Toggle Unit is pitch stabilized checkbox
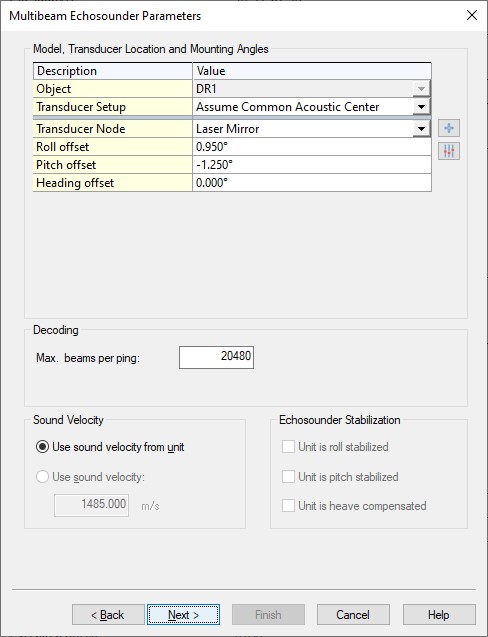Screen dimensions: 488x637 coord(288,477)
